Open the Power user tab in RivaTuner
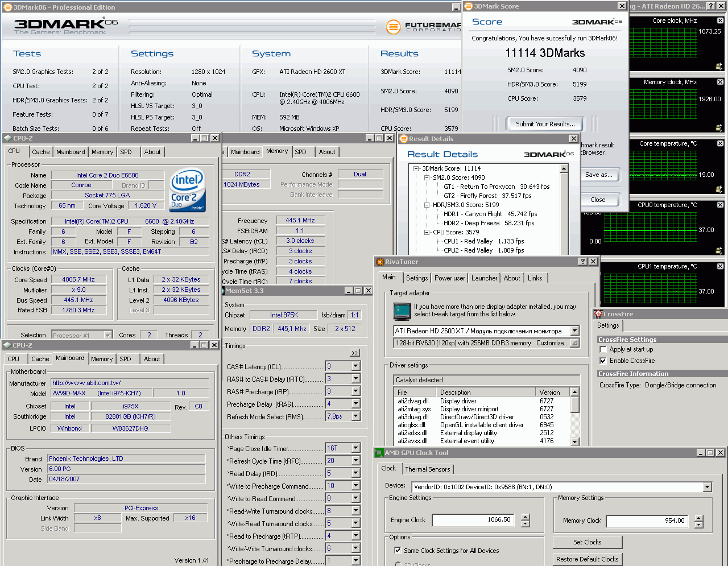 [x=449, y=278]
